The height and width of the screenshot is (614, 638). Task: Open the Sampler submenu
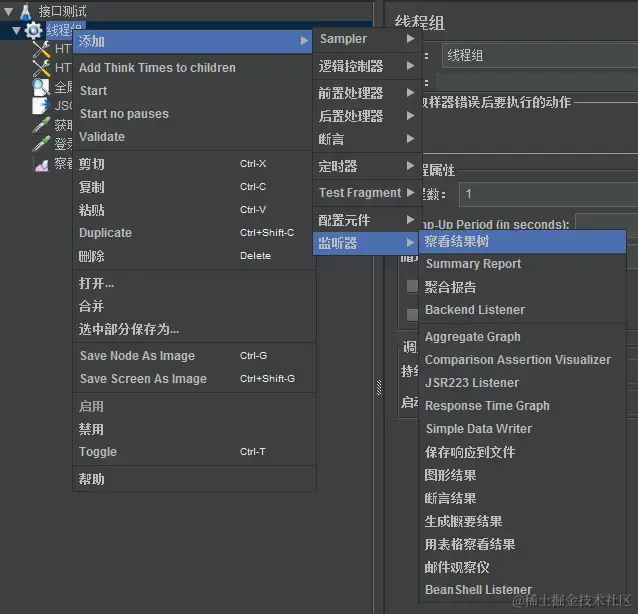[367, 39]
